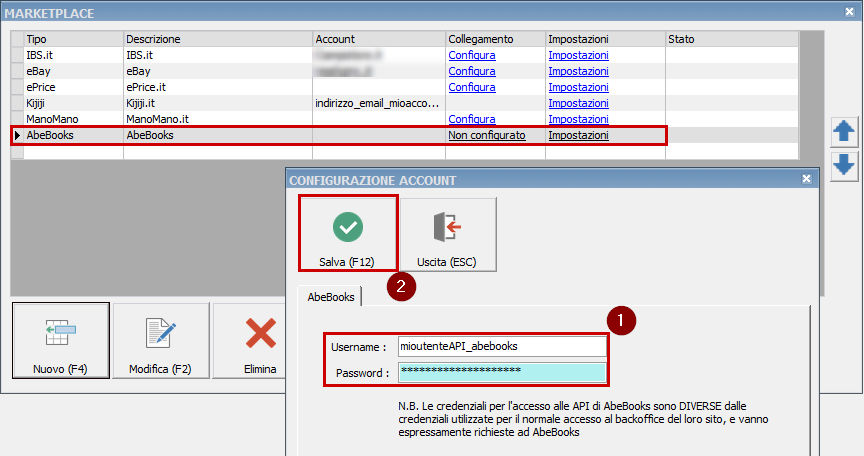This screenshot has height=456, width=864.
Task: Click the Modifica (F2) button
Action: (160, 340)
